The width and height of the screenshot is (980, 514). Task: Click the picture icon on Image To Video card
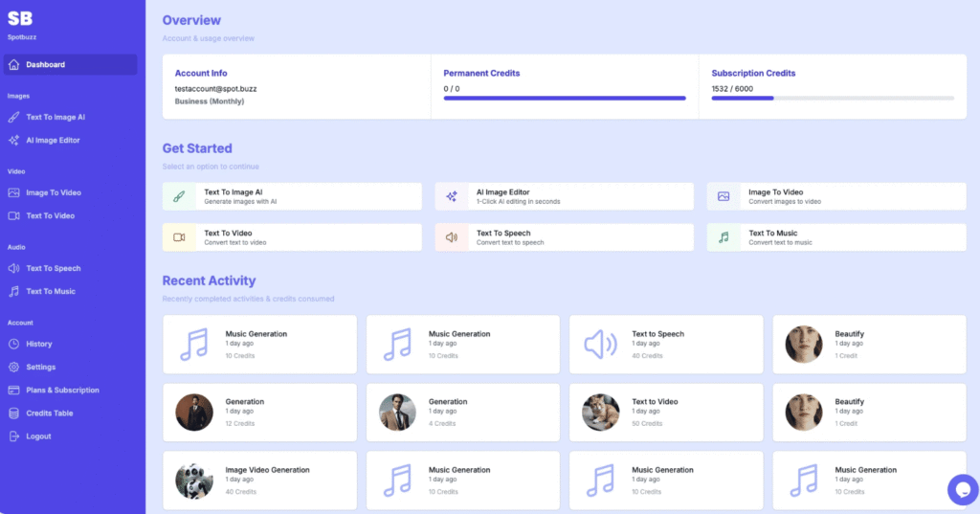(724, 196)
